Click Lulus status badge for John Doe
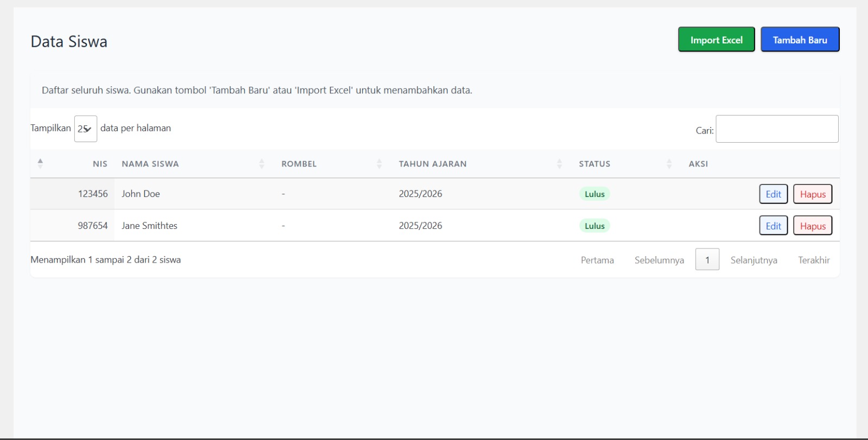Screen dimensions: 868x440 595,194
